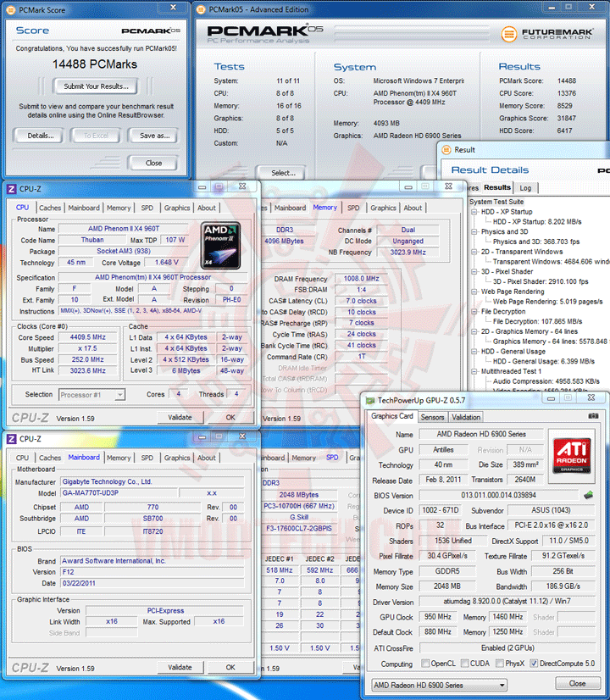Toggle the CUDA checkbox in GPU-Z

464,663
